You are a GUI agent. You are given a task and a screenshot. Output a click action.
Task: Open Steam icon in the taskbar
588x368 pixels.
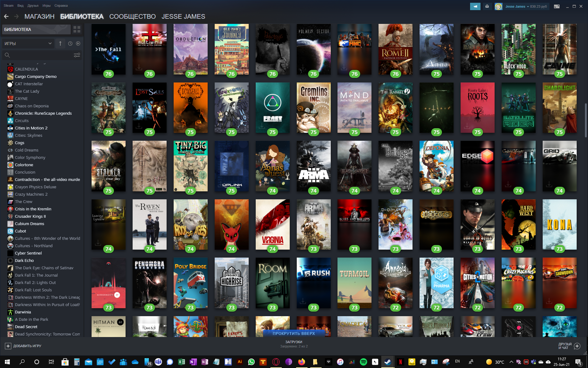point(388,362)
